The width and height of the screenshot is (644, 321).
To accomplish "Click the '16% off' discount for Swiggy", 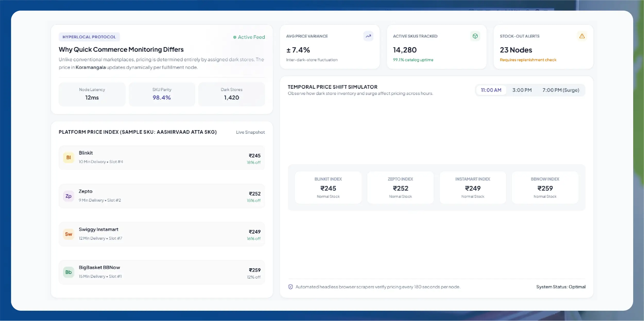I will [254, 239].
